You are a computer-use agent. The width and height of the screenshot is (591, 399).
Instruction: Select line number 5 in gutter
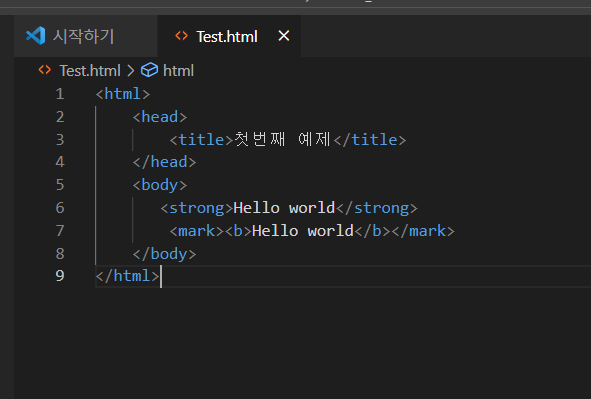coord(60,185)
